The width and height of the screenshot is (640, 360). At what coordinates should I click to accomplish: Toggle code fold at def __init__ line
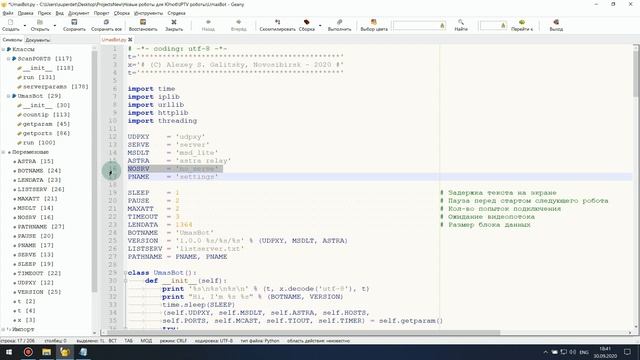pos(125,281)
